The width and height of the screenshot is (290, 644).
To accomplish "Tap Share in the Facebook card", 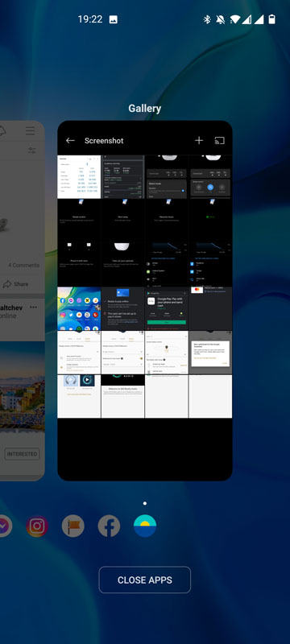I will coord(15,284).
